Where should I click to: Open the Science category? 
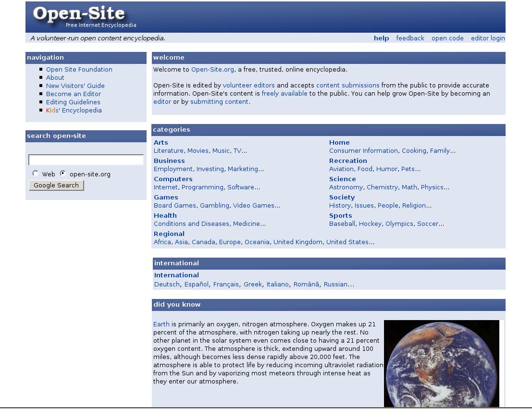point(343,179)
